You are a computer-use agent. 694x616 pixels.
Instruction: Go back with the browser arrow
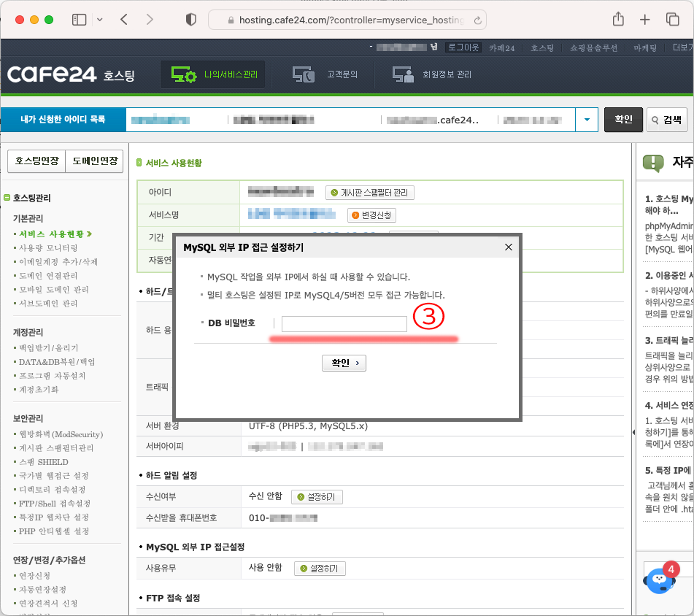click(124, 20)
